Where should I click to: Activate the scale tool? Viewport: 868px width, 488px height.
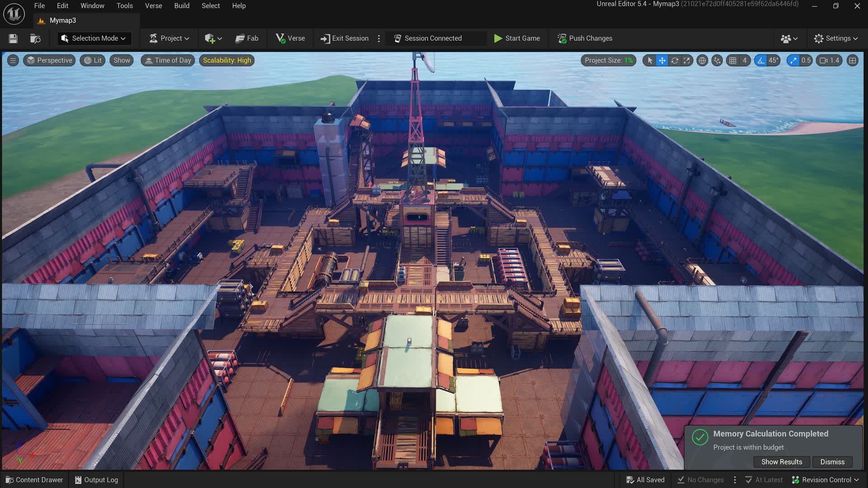point(687,61)
